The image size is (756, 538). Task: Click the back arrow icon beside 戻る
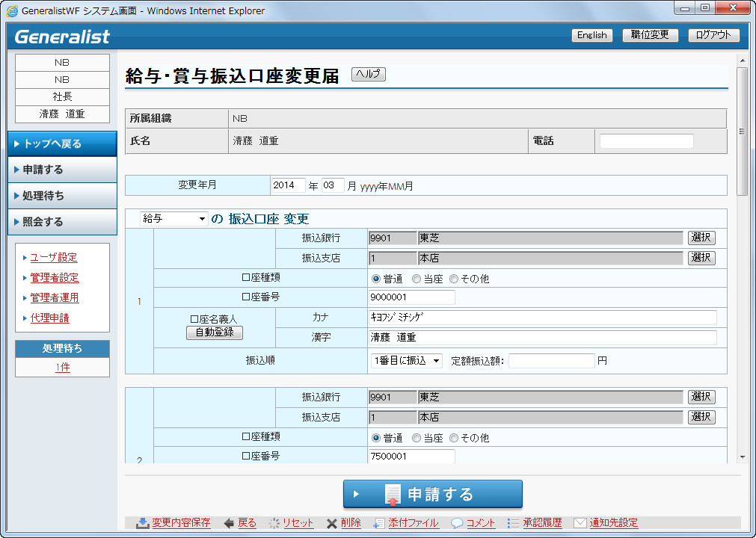tap(229, 523)
